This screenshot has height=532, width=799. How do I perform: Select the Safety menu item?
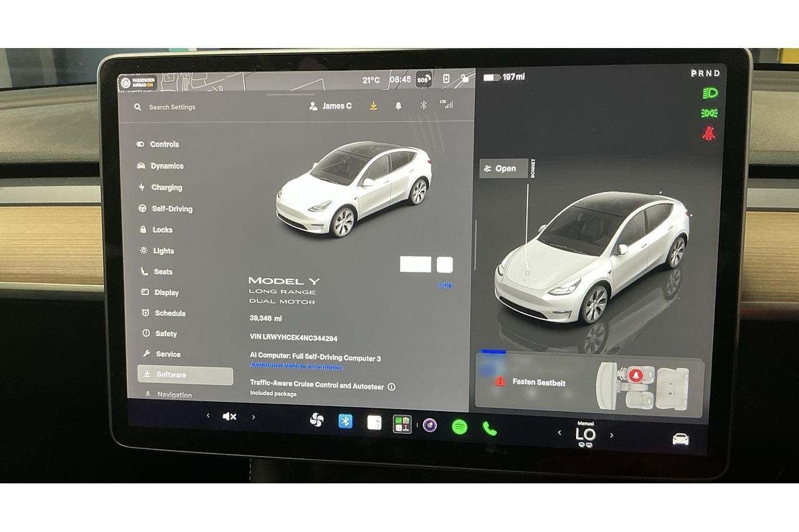click(160, 334)
